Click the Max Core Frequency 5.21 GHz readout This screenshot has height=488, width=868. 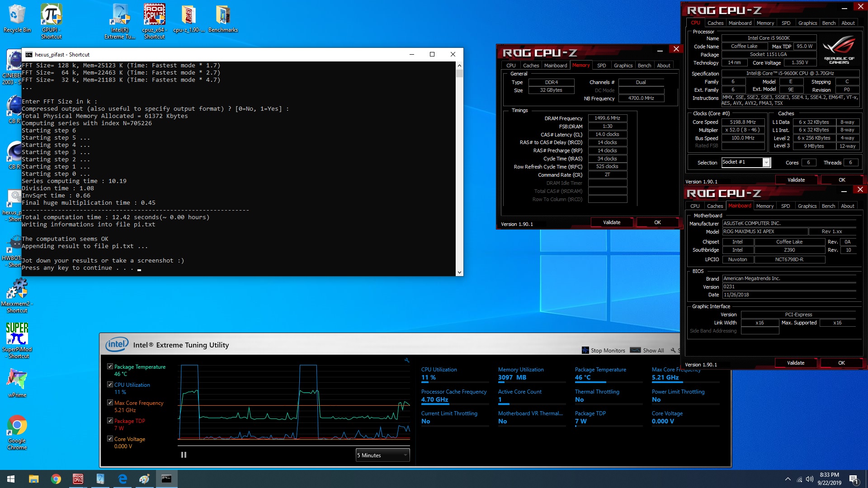point(665,377)
